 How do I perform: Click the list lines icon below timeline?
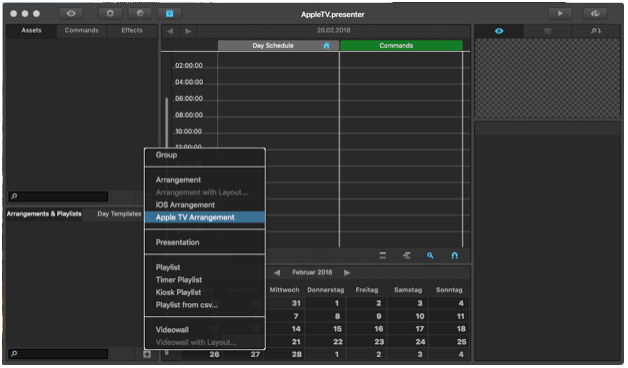click(x=383, y=255)
